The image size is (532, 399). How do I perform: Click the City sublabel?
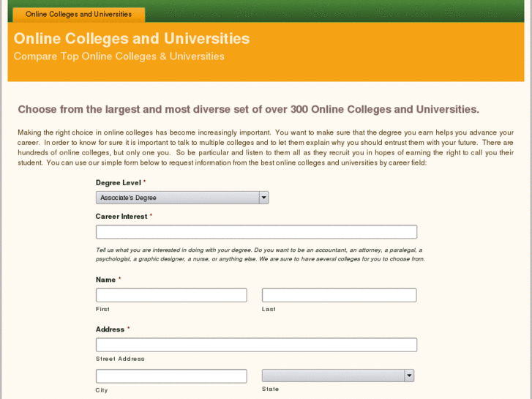pyautogui.click(x=102, y=390)
